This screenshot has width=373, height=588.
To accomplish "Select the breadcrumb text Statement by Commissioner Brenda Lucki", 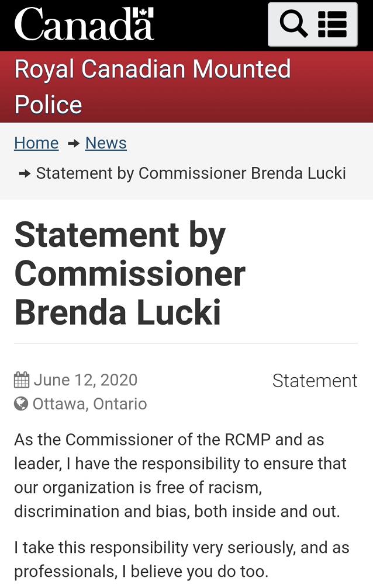I will [x=191, y=173].
